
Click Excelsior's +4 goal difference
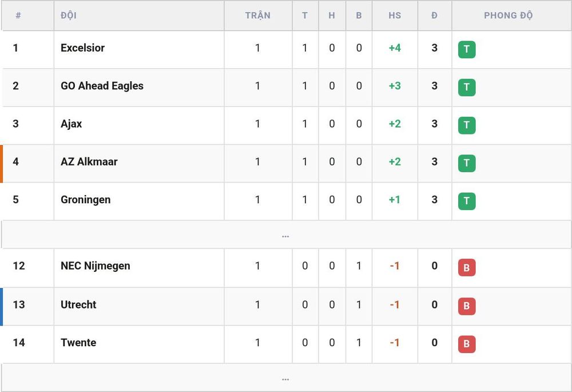pos(395,48)
